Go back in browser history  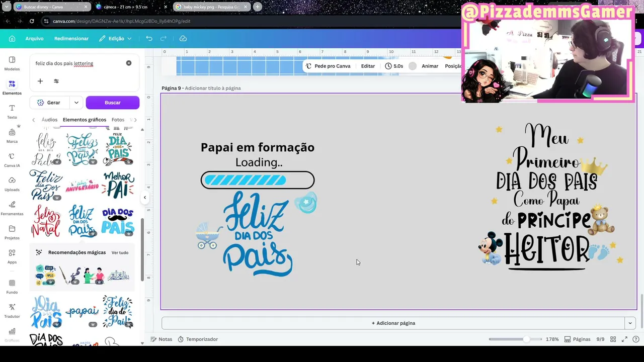coord(8,21)
